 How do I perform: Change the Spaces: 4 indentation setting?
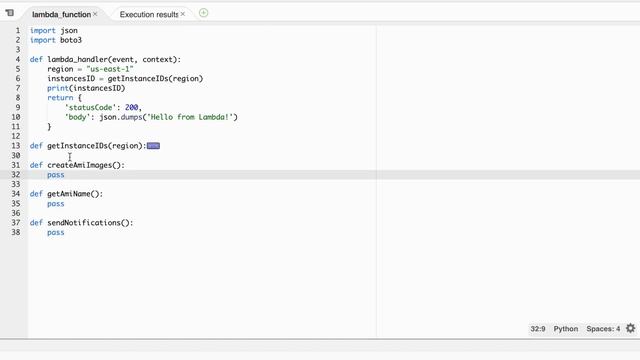coord(603,329)
